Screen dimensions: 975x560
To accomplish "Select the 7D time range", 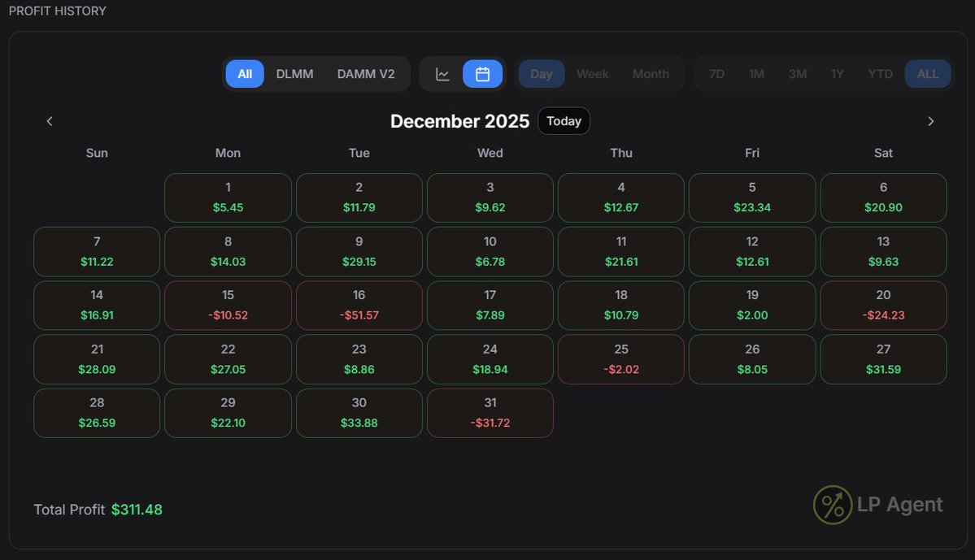I will (716, 73).
